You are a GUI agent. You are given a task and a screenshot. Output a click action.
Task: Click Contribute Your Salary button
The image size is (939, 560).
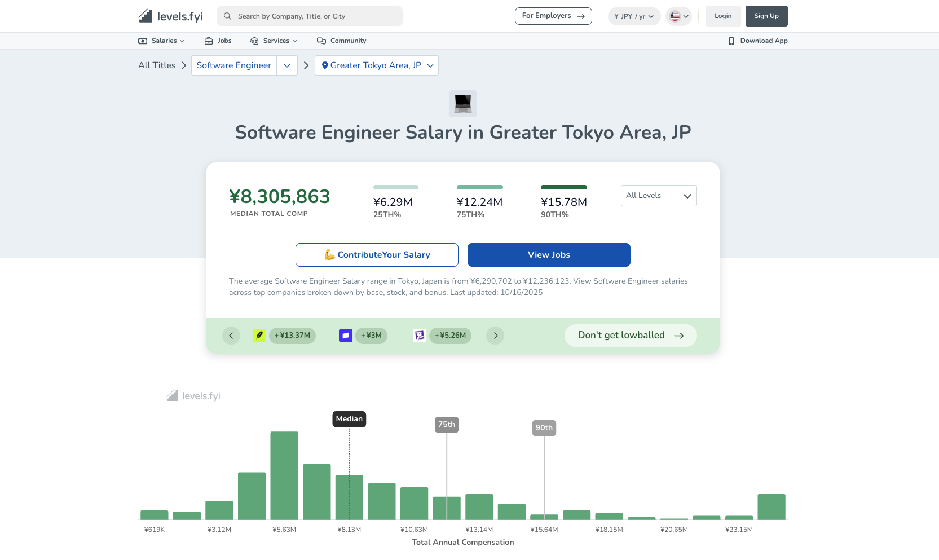coord(377,255)
